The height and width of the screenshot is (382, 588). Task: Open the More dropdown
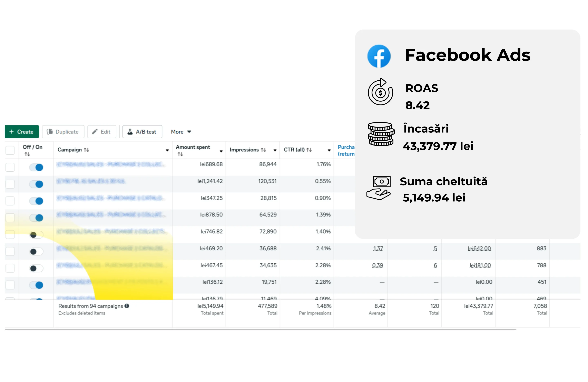[x=181, y=132]
